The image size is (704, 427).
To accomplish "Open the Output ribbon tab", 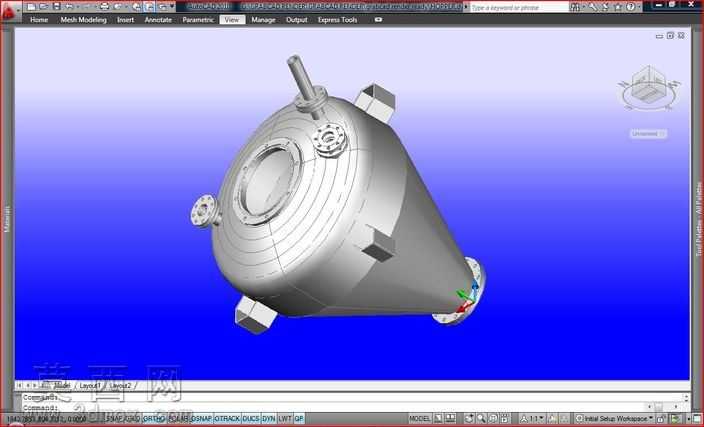I will point(297,20).
